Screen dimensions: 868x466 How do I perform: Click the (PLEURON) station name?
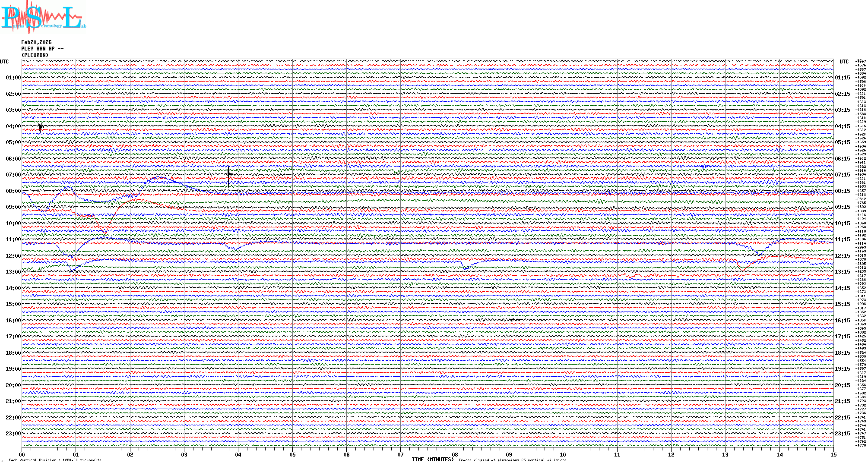pos(35,55)
